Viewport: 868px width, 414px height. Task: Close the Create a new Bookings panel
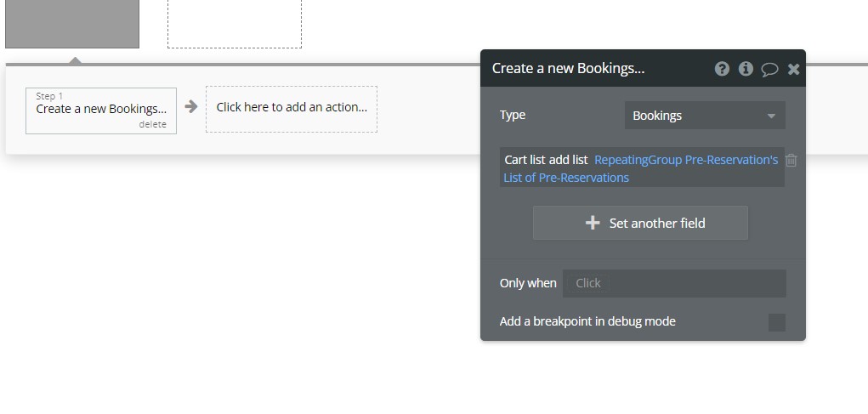tap(793, 69)
